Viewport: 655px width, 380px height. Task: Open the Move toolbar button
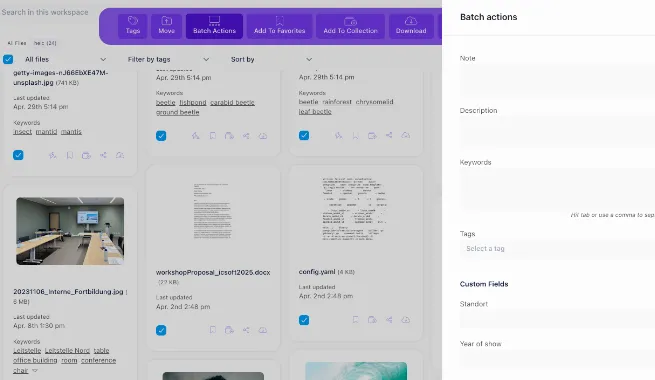(x=166, y=26)
